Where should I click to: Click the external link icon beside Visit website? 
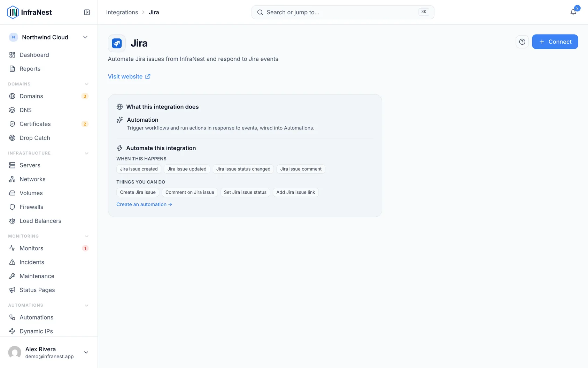148,76
